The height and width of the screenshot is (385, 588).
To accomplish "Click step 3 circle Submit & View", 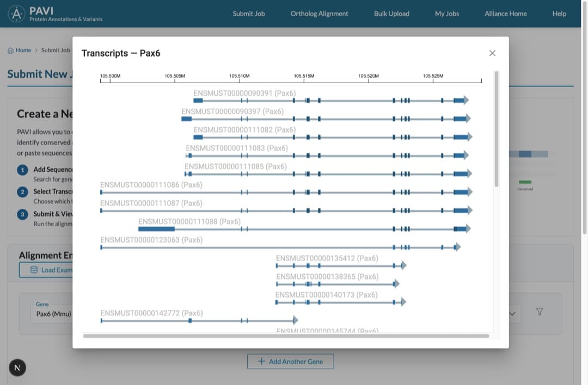I will [22, 214].
